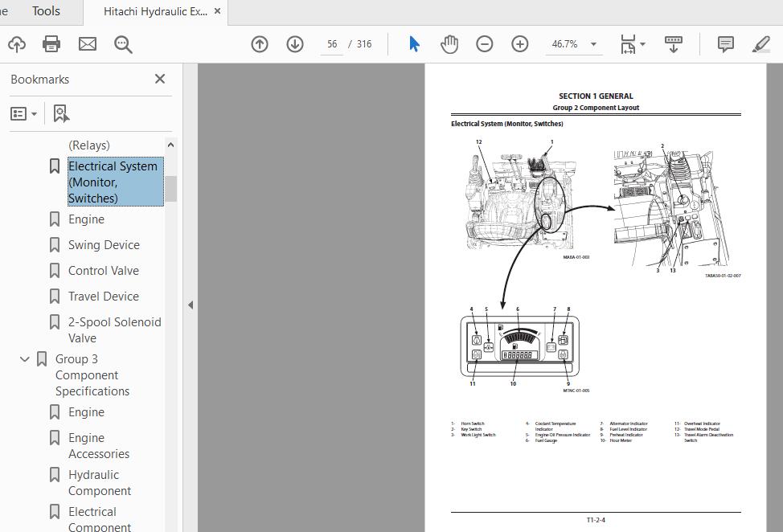Select the highlight pen tool

[x=761, y=44]
